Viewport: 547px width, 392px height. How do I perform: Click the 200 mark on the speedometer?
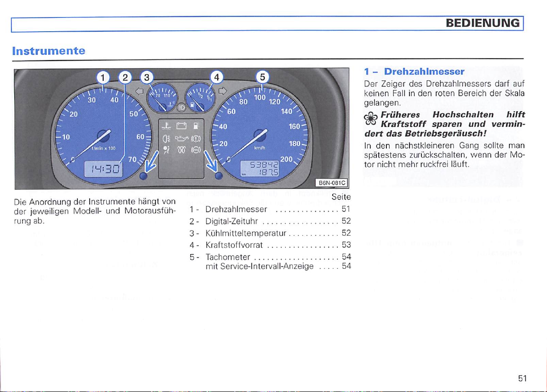point(286,159)
